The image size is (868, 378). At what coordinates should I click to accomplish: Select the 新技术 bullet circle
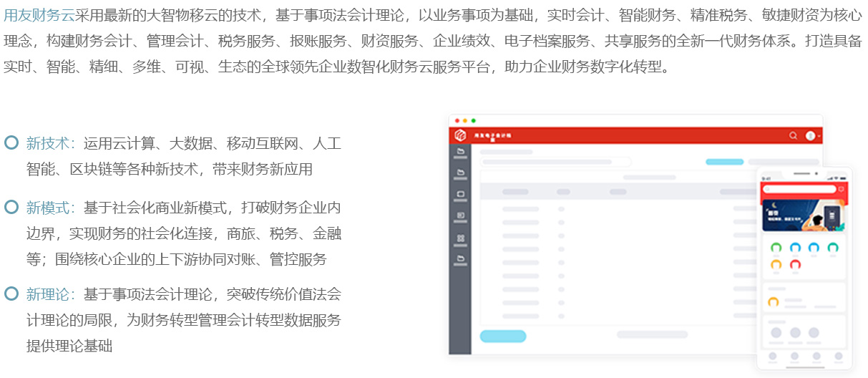(11, 142)
